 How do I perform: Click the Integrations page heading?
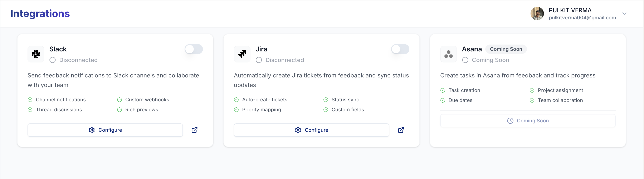pos(40,14)
